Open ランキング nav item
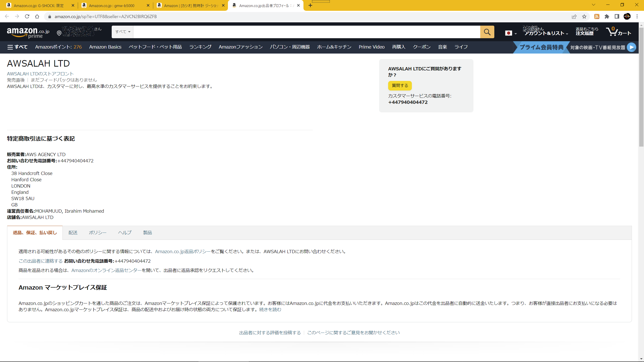This screenshot has height=362, width=644. [x=200, y=47]
